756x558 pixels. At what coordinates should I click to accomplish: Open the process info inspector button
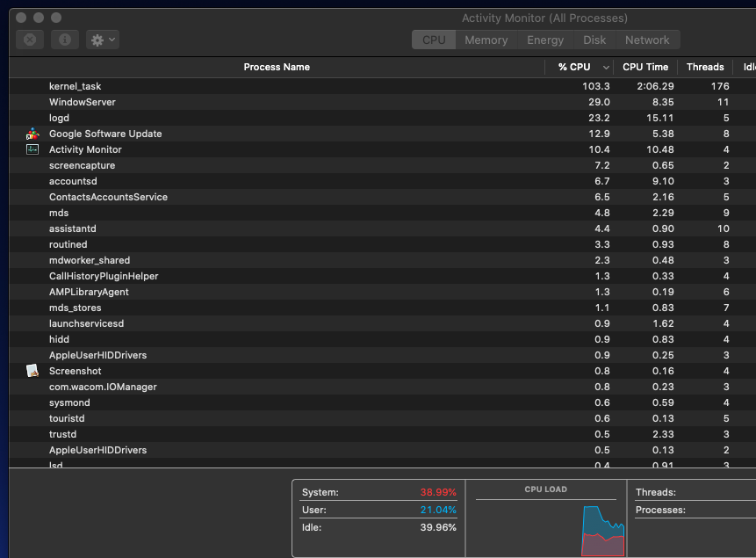point(65,40)
